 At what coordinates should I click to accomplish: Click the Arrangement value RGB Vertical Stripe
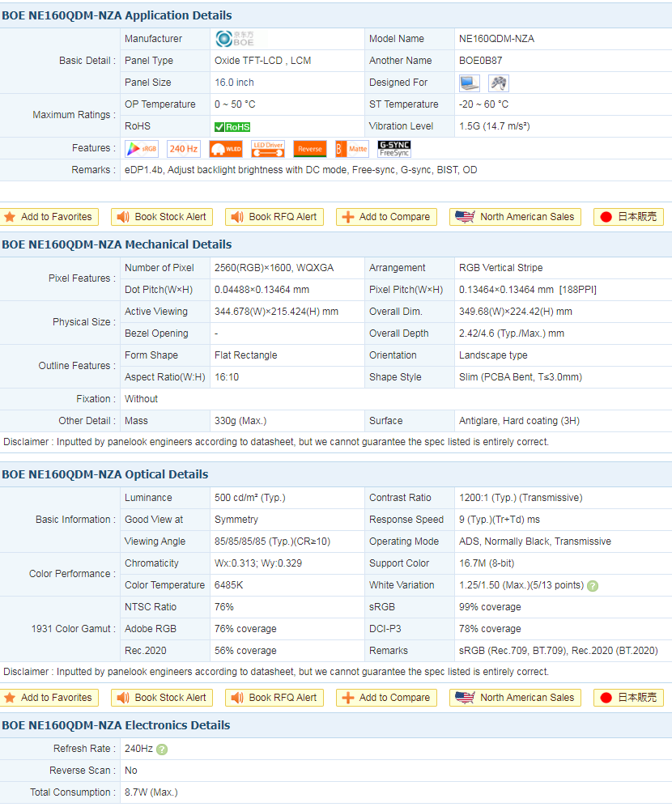501,268
